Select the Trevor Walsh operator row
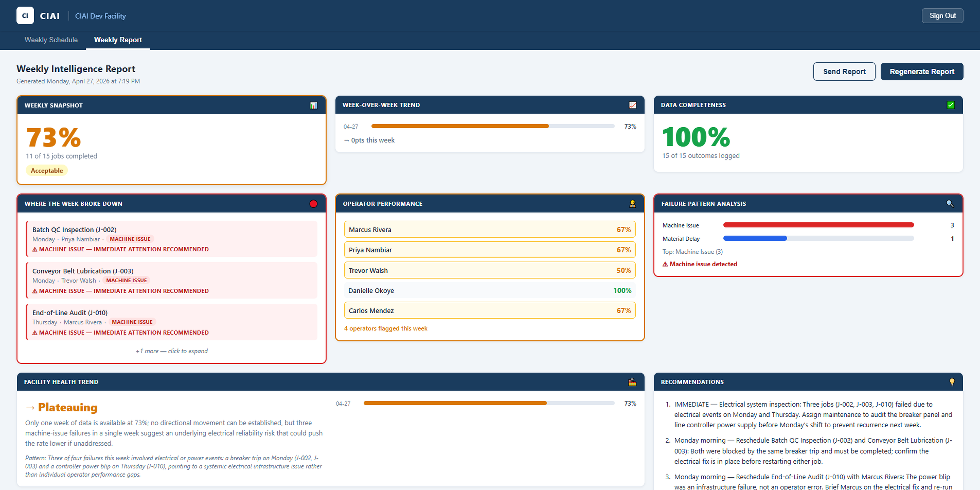 (490, 271)
